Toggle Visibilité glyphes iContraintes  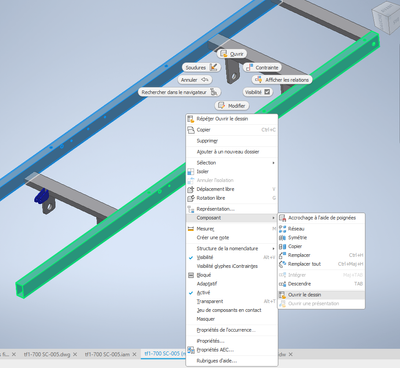click(x=232, y=266)
